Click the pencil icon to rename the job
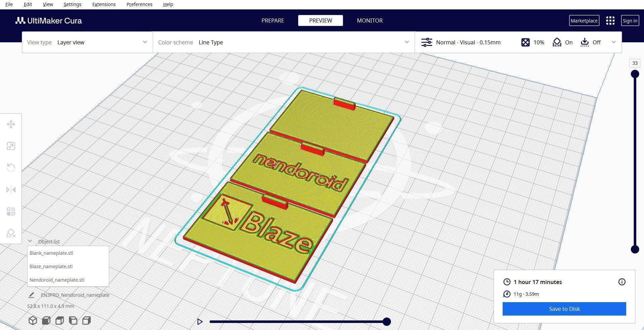The image size is (644, 330). tap(31, 295)
